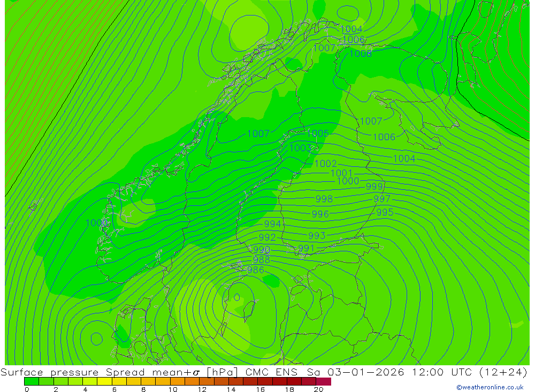Pick the crimson legend swatch above 20

[x=324, y=381]
